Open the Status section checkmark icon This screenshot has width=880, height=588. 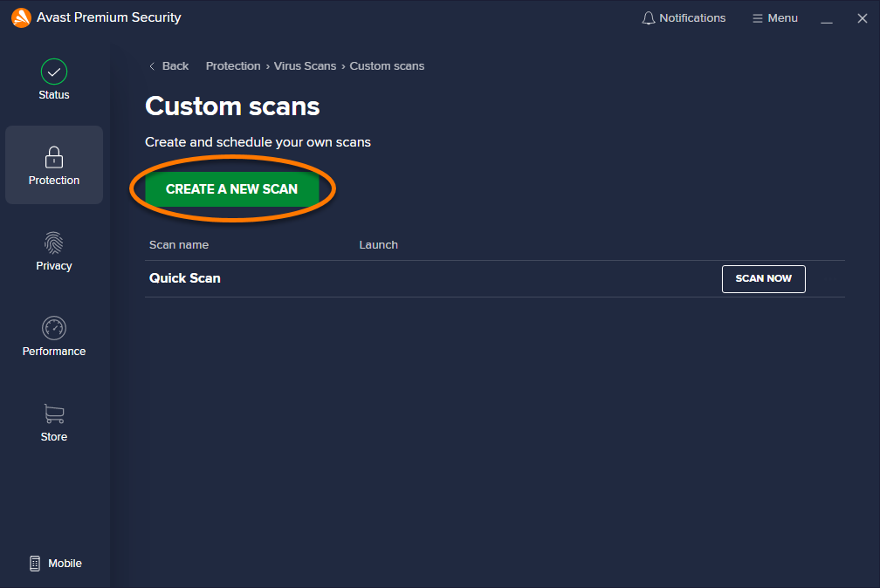(x=54, y=72)
